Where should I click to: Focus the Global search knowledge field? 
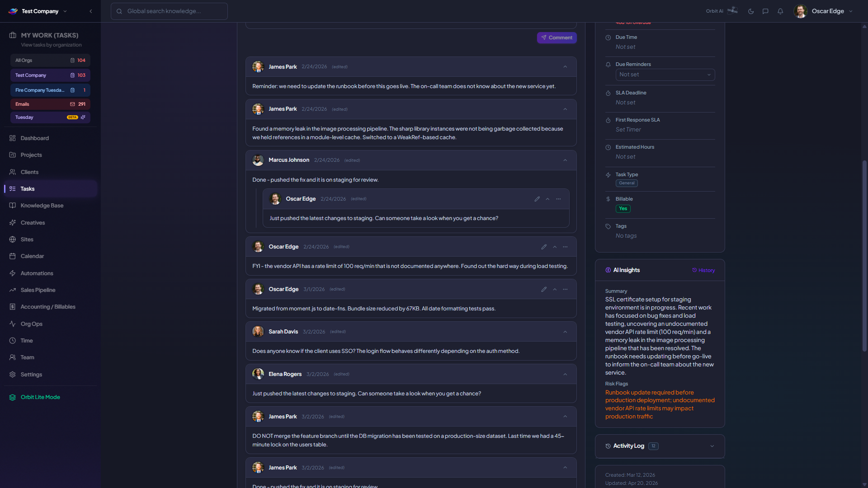click(x=169, y=11)
